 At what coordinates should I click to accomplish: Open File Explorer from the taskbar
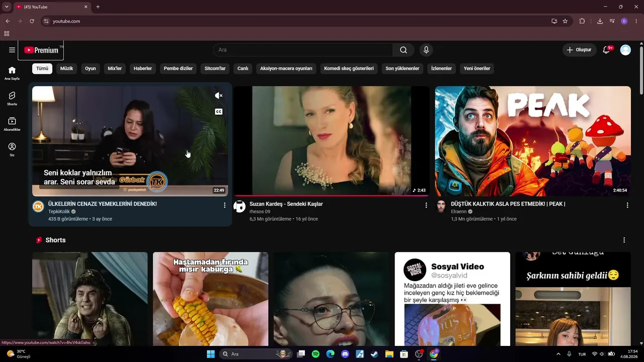point(389,354)
